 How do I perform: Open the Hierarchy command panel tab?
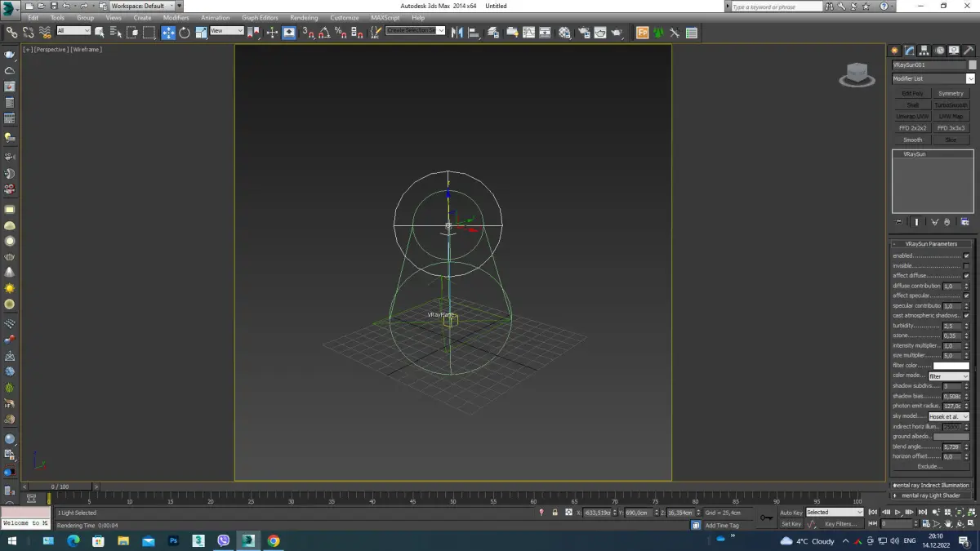pyautogui.click(x=924, y=51)
